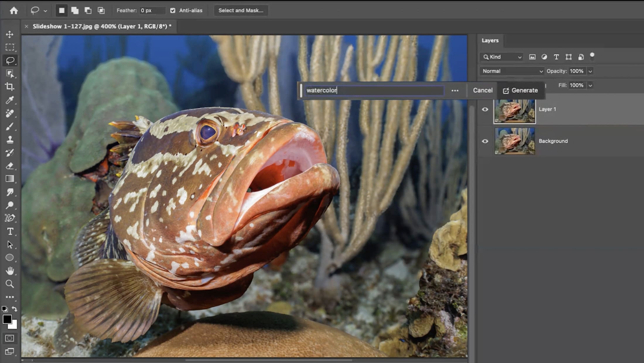Image resolution: width=644 pixels, height=363 pixels.
Task: Filter layers for type layers
Action: (556, 57)
